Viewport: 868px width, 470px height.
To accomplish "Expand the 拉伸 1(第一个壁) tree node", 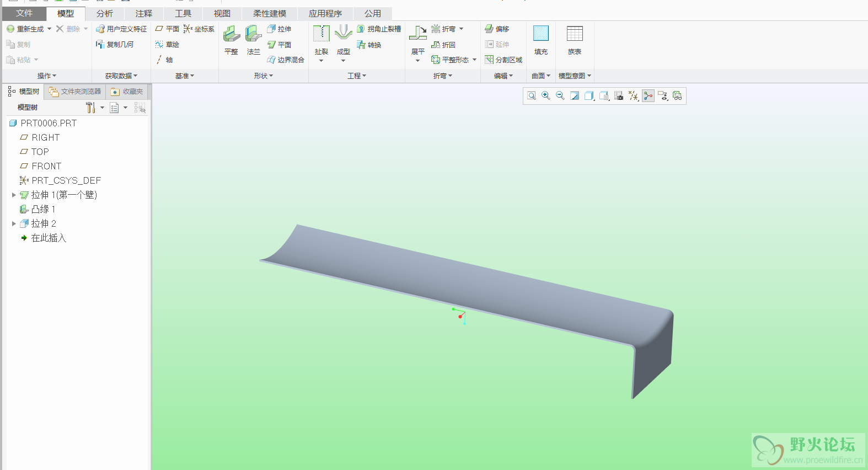I will point(14,195).
